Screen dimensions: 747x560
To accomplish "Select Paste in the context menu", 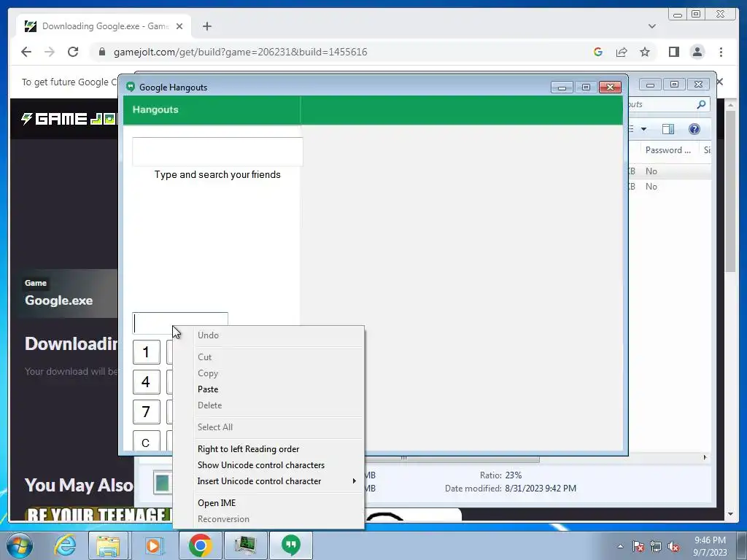I will [208, 389].
